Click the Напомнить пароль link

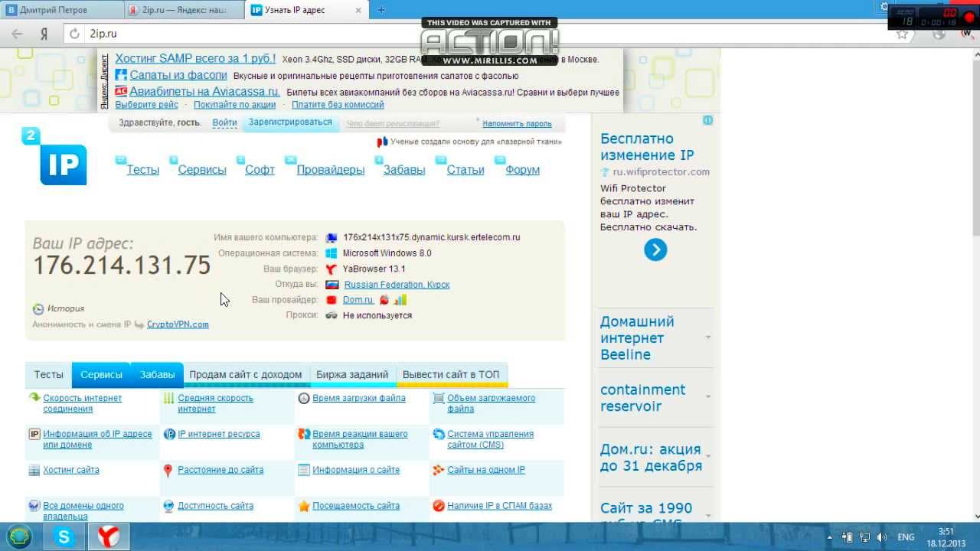pos(517,123)
